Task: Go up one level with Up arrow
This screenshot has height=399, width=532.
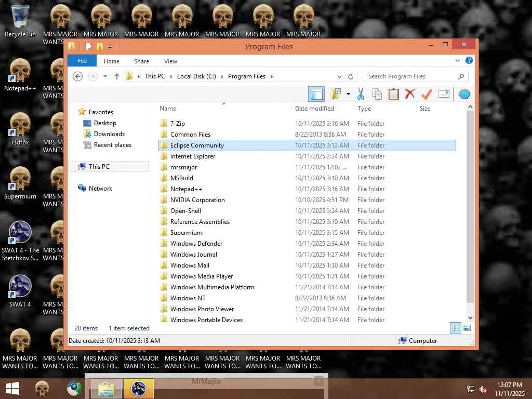Action: coord(117,76)
